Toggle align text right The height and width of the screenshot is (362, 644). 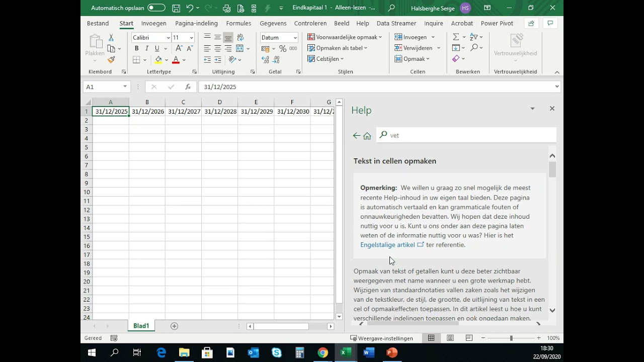coord(228,48)
